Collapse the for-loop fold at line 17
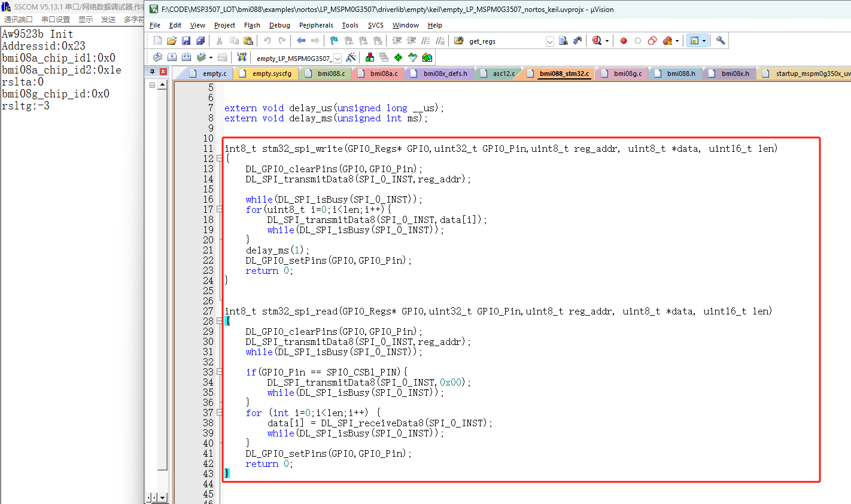Viewport: 851px width, 504px height. point(220,209)
